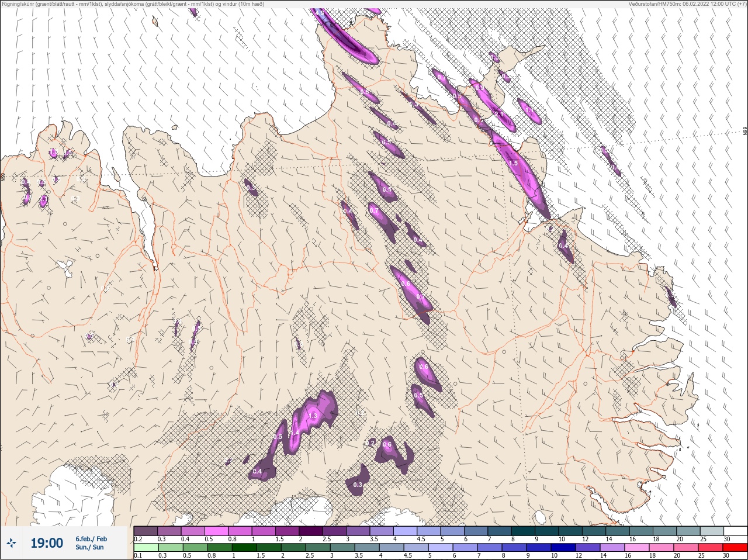Click the '1.4' precipitation value in the southern snow band
748x560 pixels.
[296, 433]
